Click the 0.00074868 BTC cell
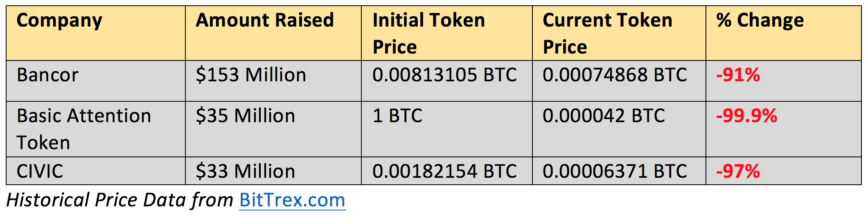This screenshot has height=217, width=868. [619, 81]
